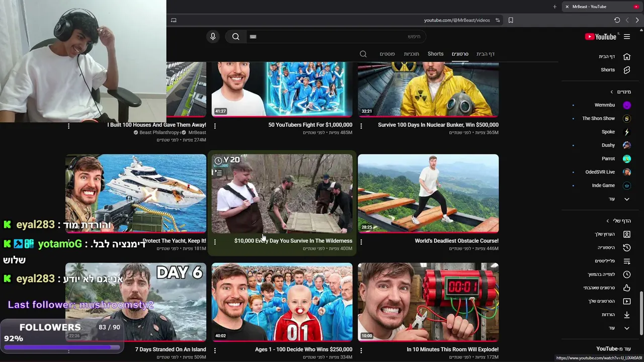Viewport: 644px width, 362px height.
Task: Open the פוסטים channel tab
Action: pyautogui.click(x=387, y=54)
